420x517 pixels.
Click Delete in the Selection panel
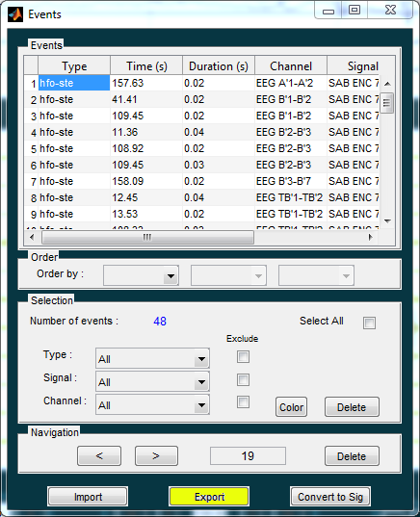coord(352,407)
